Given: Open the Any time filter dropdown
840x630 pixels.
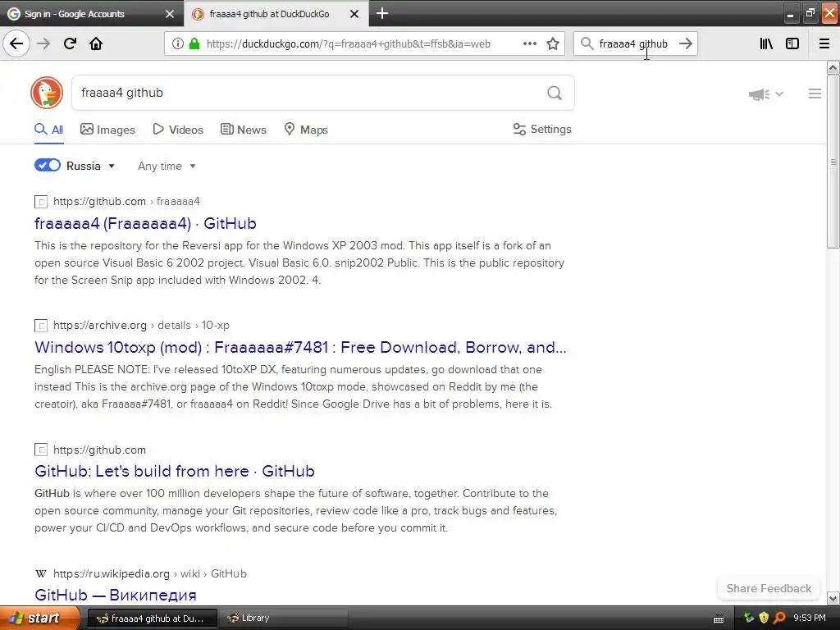Looking at the screenshot, I should click(167, 166).
